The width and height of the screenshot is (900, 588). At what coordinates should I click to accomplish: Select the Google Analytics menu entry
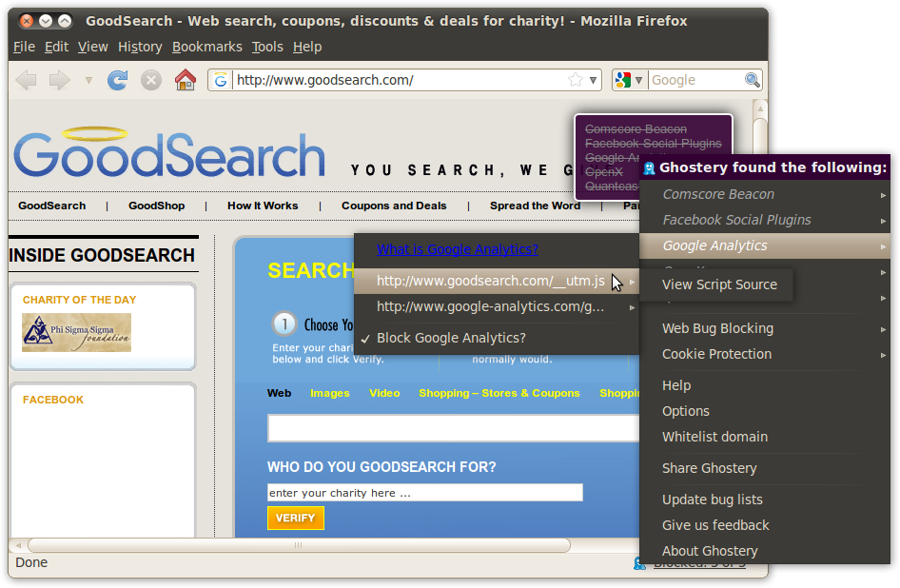pyautogui.click(x=765, y=245)
